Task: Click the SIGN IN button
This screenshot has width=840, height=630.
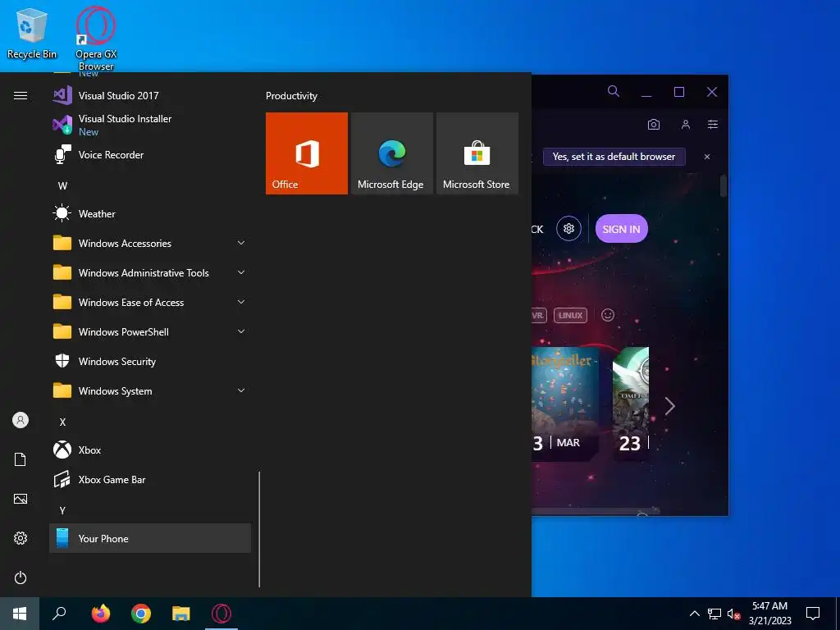Action: (x=622, y=229)
